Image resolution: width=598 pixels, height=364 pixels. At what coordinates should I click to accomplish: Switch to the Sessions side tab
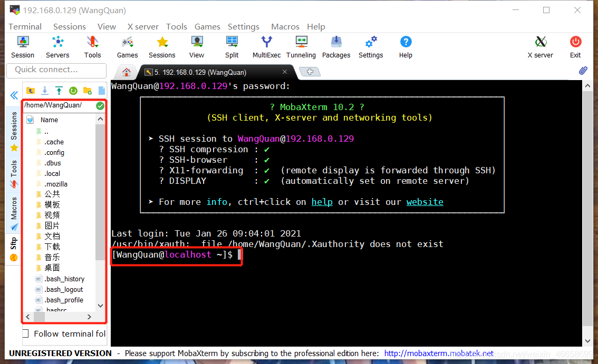click(14, 131)
